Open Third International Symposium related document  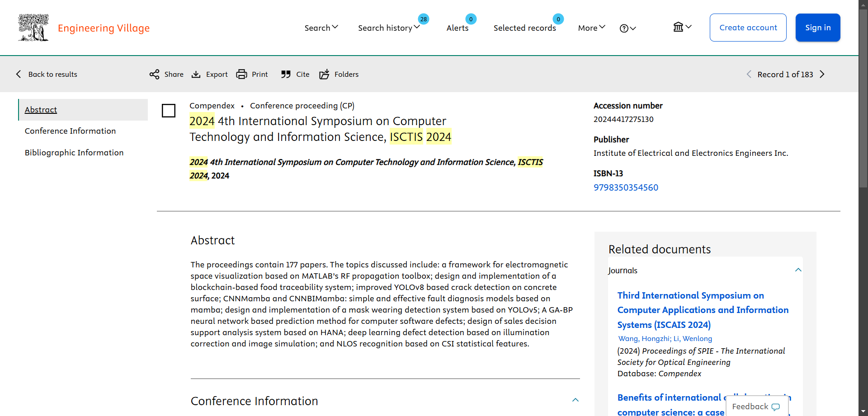703,310
